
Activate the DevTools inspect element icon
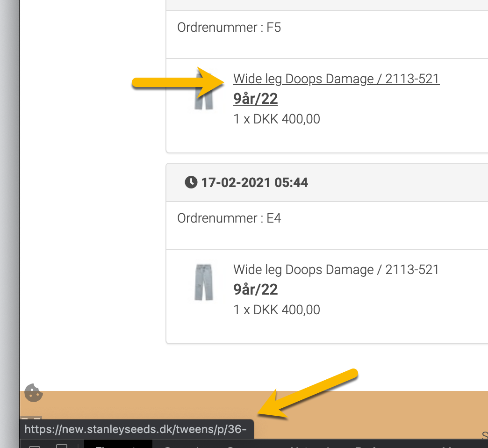(x=35, y=446)
